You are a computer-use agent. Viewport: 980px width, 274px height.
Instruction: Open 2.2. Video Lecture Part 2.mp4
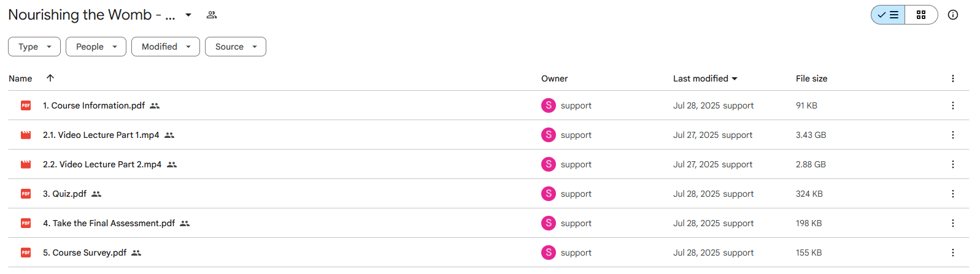point(102,164)
